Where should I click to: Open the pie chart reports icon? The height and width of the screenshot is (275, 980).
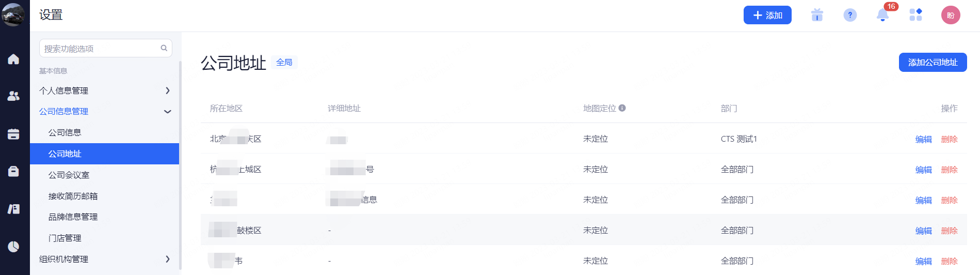tap(13, 247)
